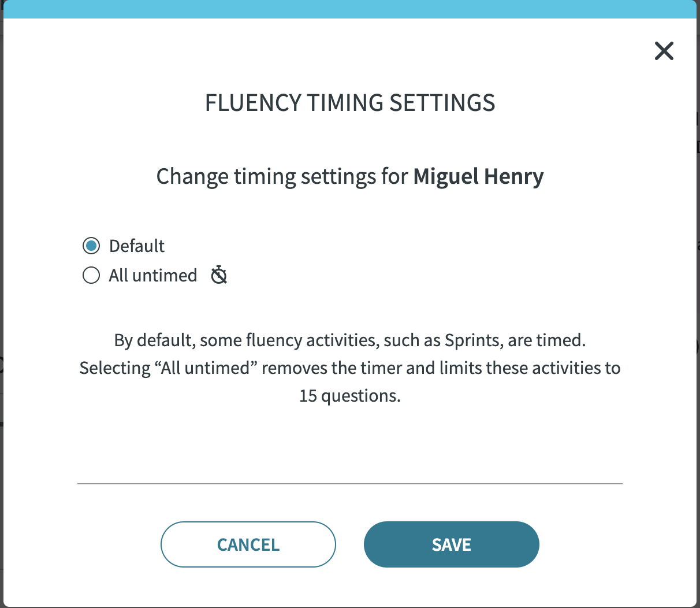The width and height of the screenshot is (700, 608).
Task: Click the dimmed backdrop right of dialog
Action: click(x=698, y=289)
